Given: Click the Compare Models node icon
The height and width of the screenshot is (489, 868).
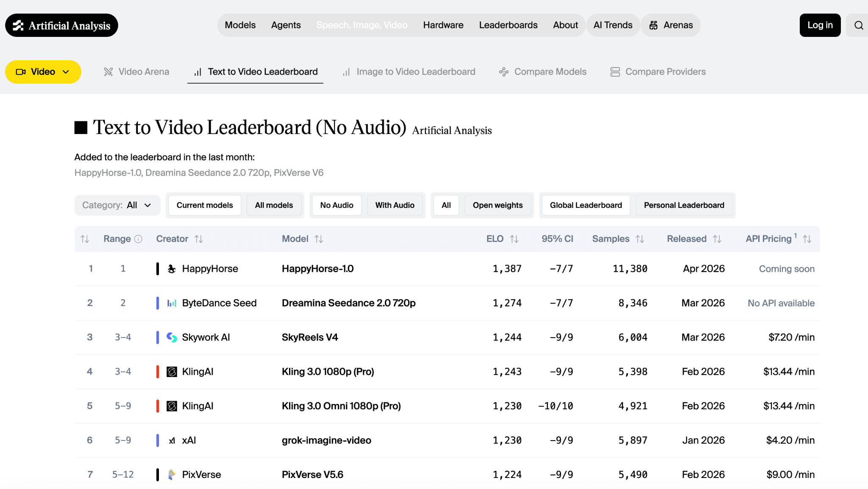Looking at the screenshot, I should [504, 72].
